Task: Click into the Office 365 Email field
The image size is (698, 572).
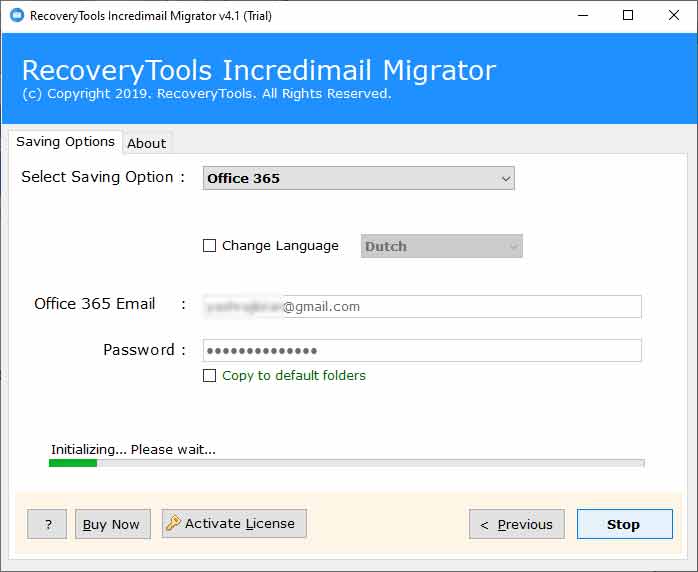Action: [422, 307]
